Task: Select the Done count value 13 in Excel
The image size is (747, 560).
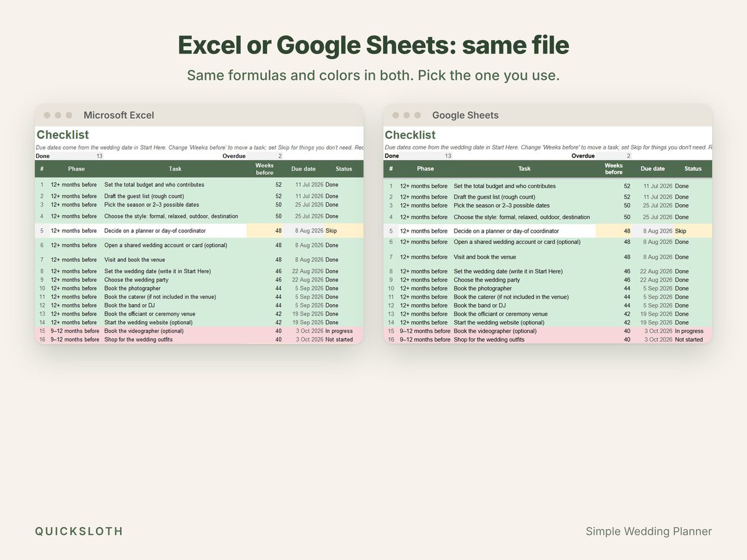Action: (x=100, y=156)
